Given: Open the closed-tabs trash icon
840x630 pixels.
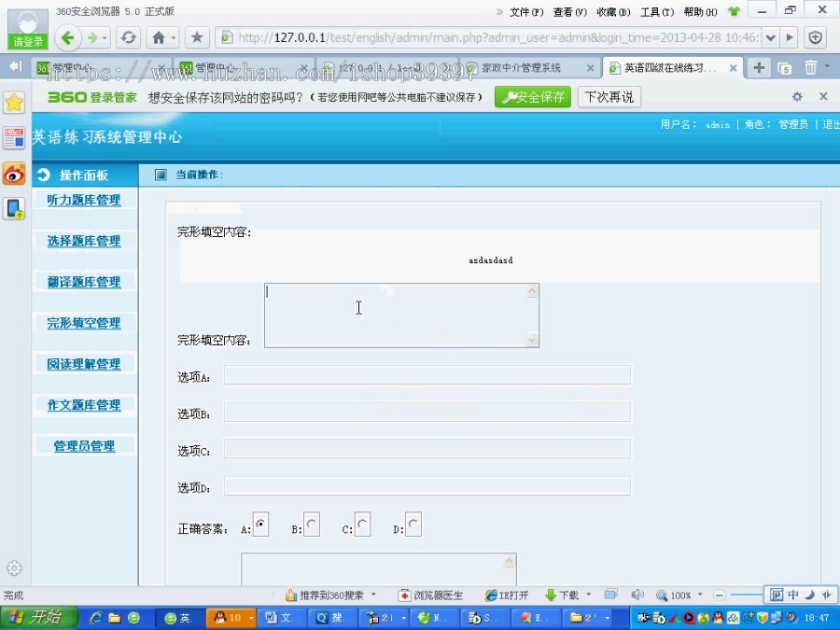Looking at the screenshot, I should coord(810,68).
